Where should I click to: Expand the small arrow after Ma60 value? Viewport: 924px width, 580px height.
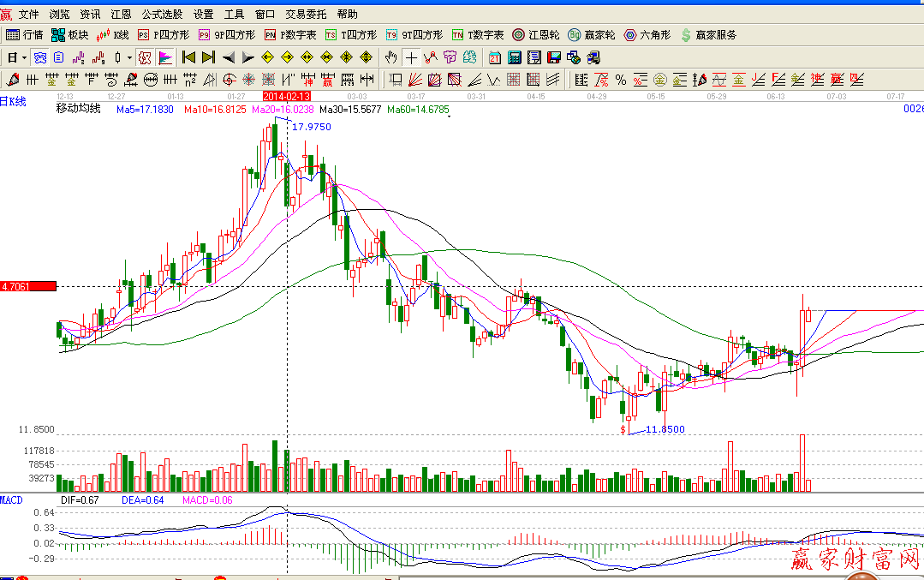point(450,117)
